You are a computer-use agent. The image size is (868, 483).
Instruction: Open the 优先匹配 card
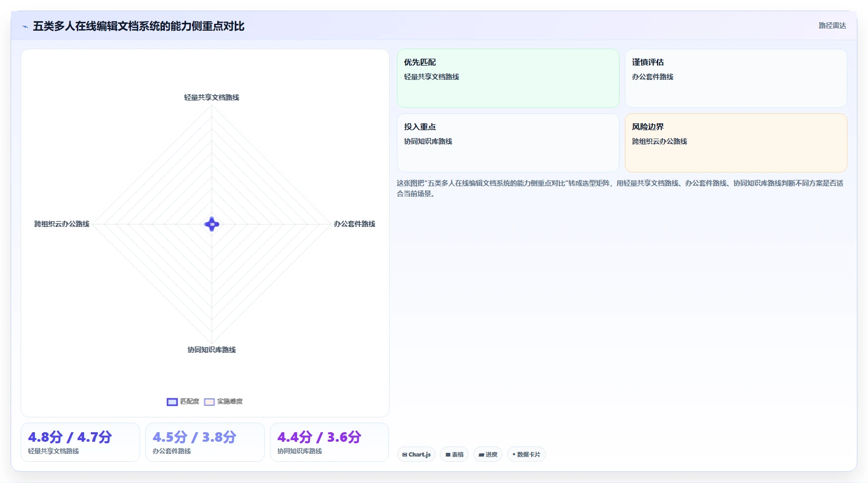tap(508, 78)
